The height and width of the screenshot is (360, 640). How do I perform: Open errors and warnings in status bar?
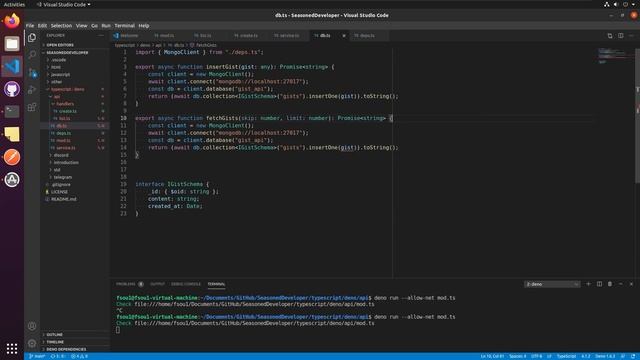pyautogui.click(x=79, y=356)
